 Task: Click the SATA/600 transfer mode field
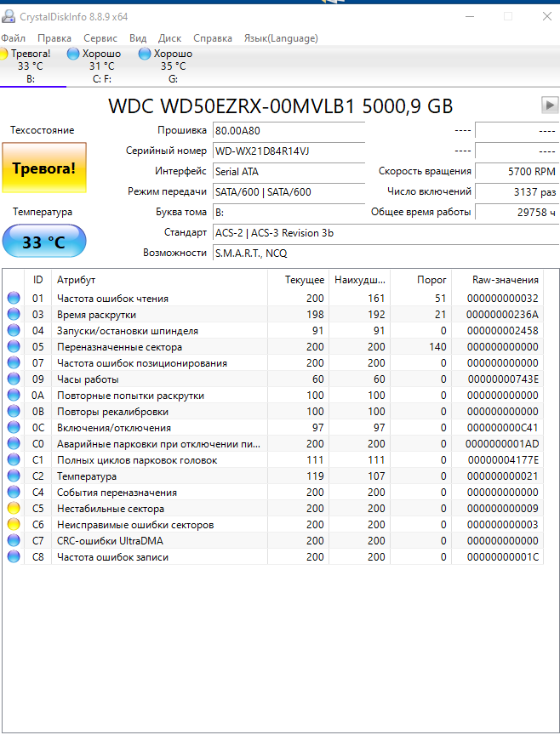[289, 191]
